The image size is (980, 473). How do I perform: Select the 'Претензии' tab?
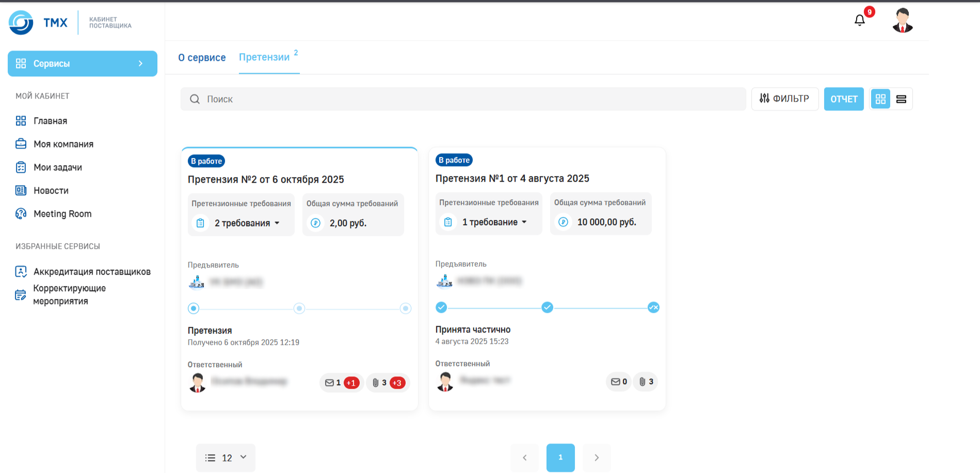click(264, 57)
